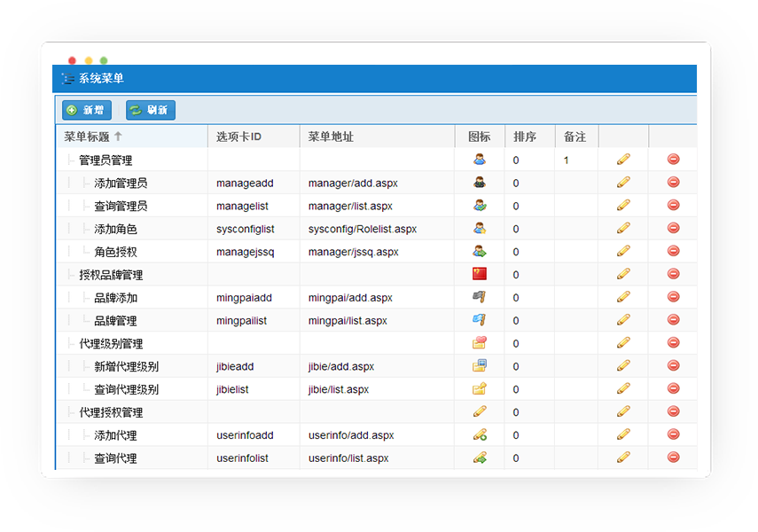Click the red flag icon of 授权品牌管理
Viewport: 758px width, 532px height.
(x=480, y=274)
